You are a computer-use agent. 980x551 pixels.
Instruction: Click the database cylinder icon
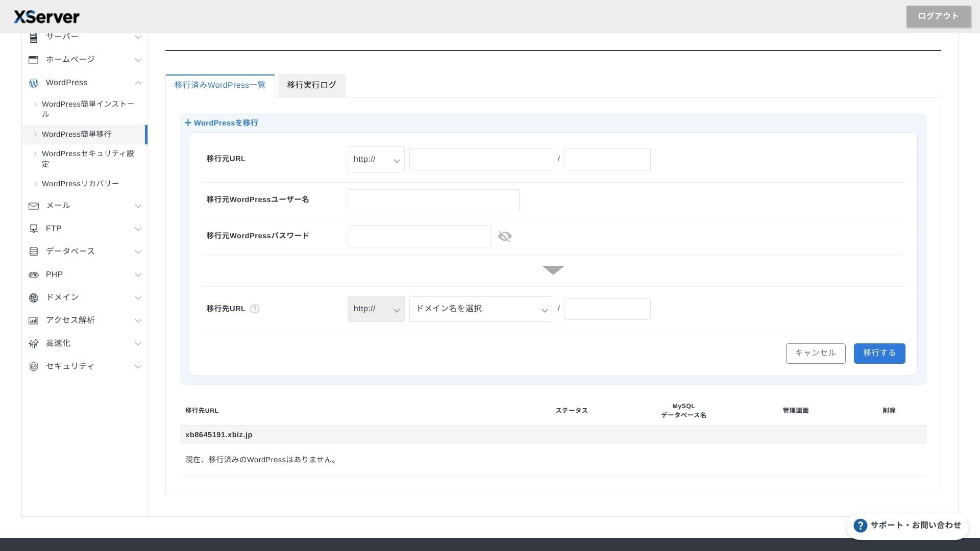coord(34,252)
